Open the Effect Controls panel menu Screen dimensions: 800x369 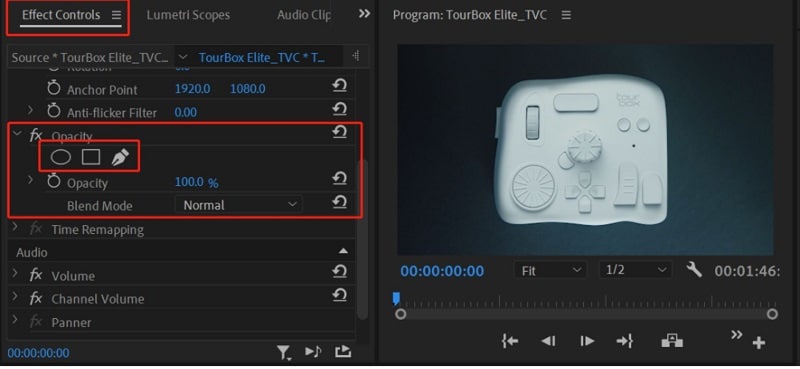click(116, 15)
